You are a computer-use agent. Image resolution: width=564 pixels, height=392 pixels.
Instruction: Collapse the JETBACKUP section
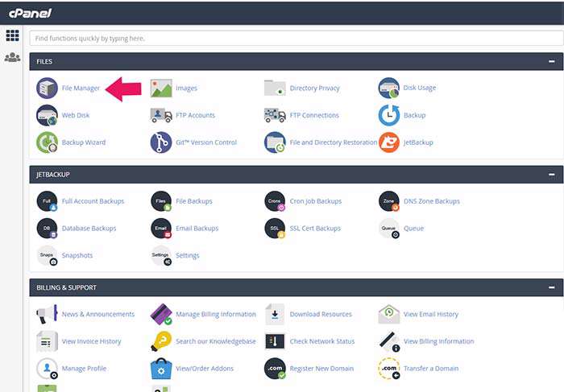[x=551, y=175]
